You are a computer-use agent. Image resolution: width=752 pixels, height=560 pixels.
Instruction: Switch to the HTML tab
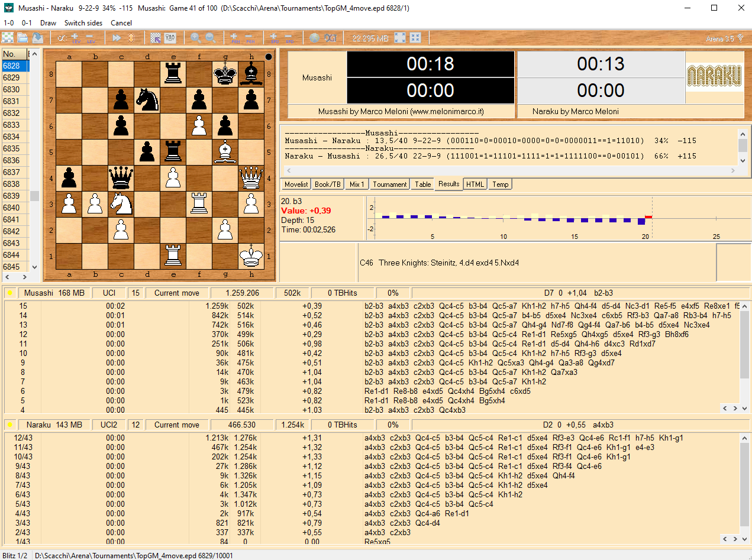475,184
